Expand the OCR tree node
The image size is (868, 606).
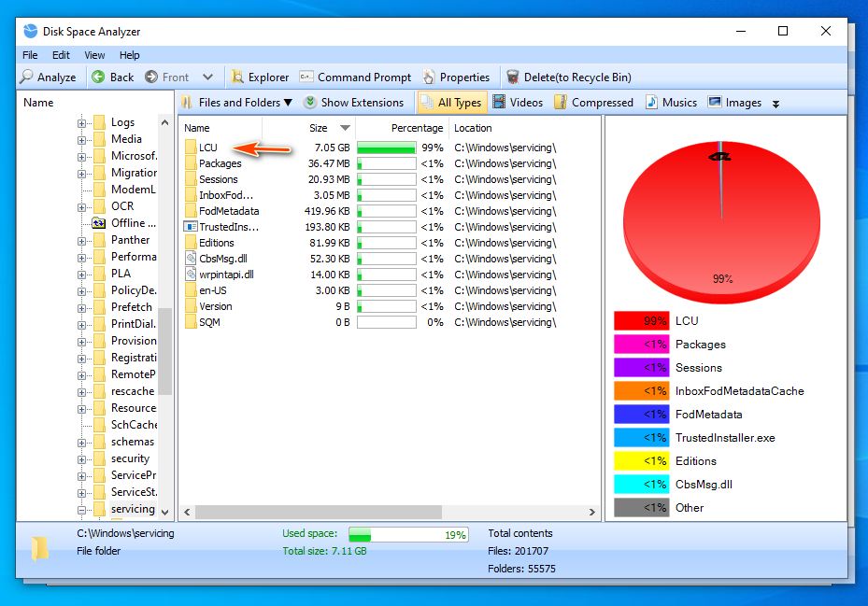click(81, 207)
